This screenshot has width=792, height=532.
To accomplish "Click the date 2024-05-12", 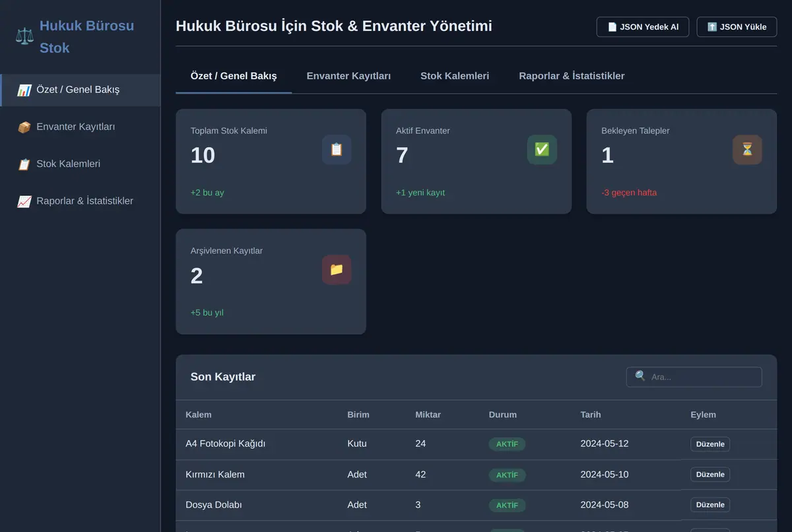I will click(x=605, y=444).
